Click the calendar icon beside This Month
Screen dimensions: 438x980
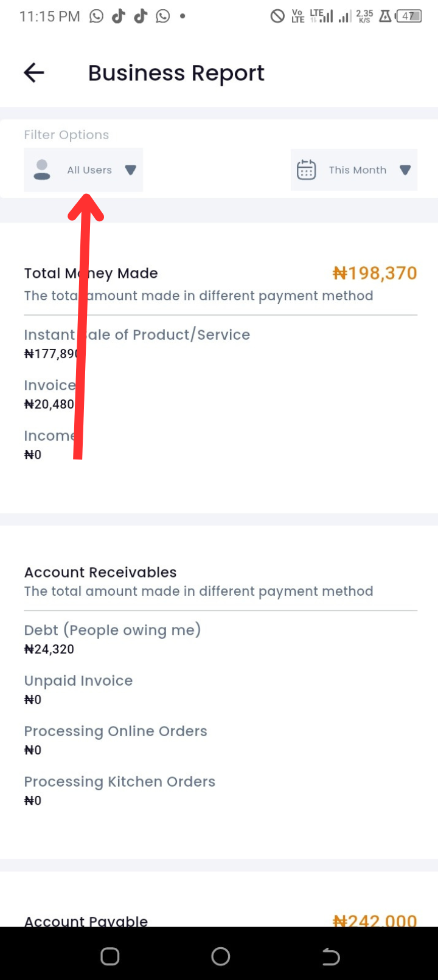point(306,170)
